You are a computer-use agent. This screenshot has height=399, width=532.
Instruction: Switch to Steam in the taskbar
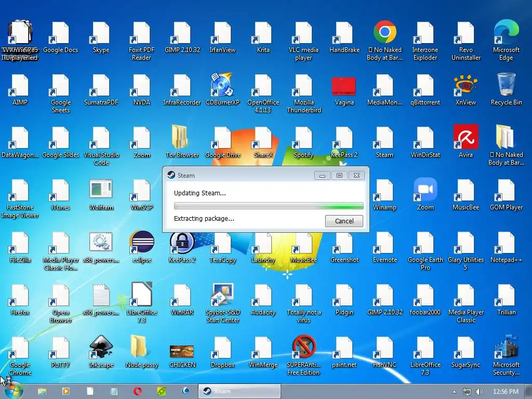(x=240, y=391)
